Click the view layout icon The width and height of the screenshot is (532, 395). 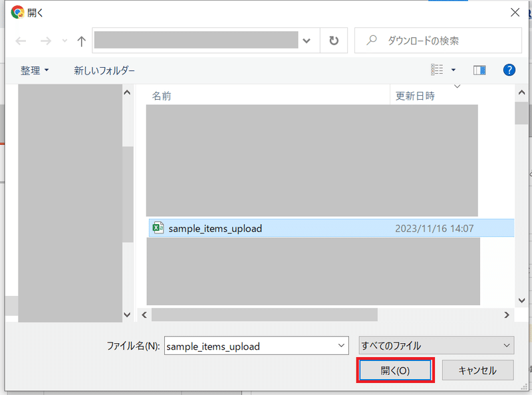pos(437,70)
